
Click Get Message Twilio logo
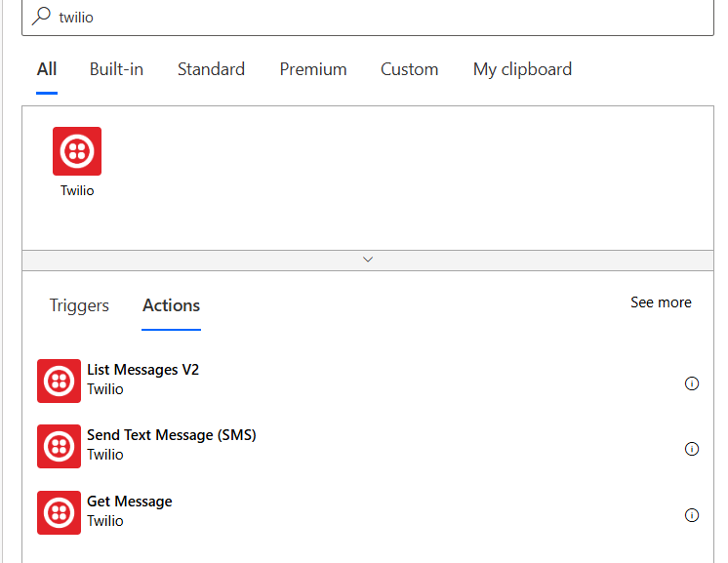tap(59, 513)
